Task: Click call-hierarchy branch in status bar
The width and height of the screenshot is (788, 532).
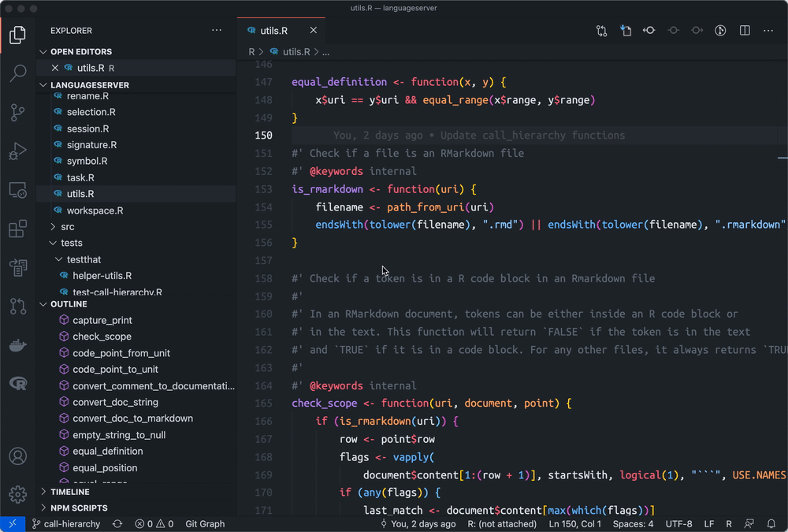Action: [66, 524]
